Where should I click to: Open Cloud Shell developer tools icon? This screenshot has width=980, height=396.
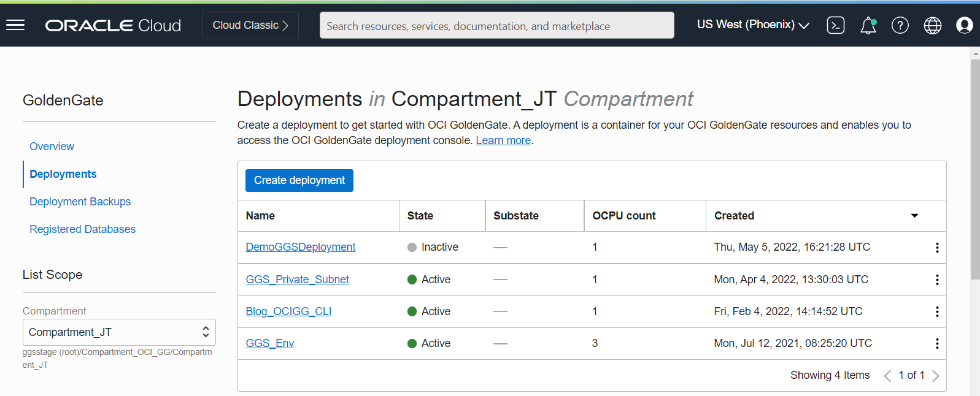836,25
